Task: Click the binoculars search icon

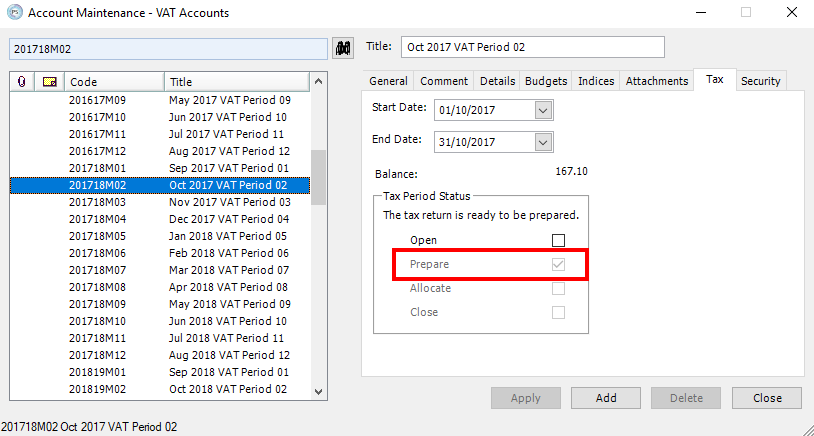Action: [x=343, y=48]
